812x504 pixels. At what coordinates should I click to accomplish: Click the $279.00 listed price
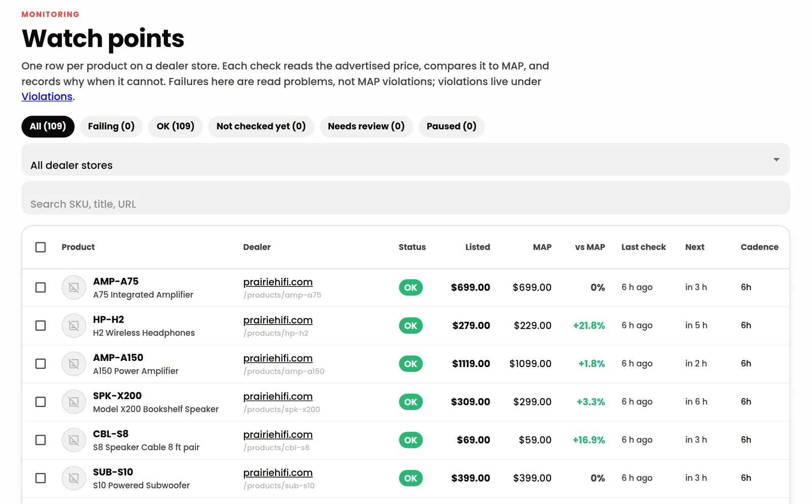click(471, 326)
